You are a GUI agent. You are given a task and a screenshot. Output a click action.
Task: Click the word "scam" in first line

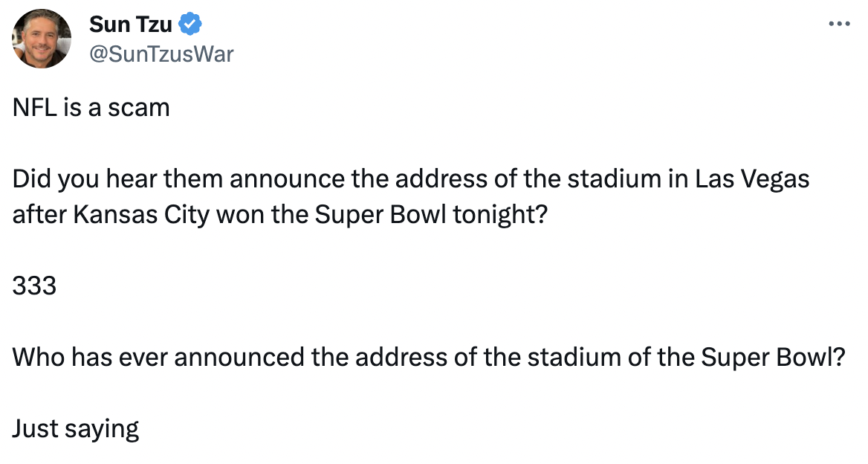tap(139, 108)
